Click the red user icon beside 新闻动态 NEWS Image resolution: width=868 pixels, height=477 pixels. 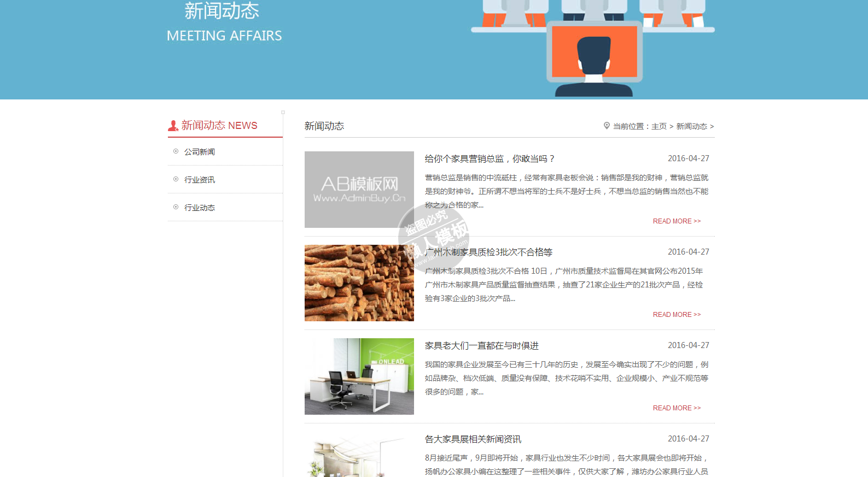pos(173,126)
